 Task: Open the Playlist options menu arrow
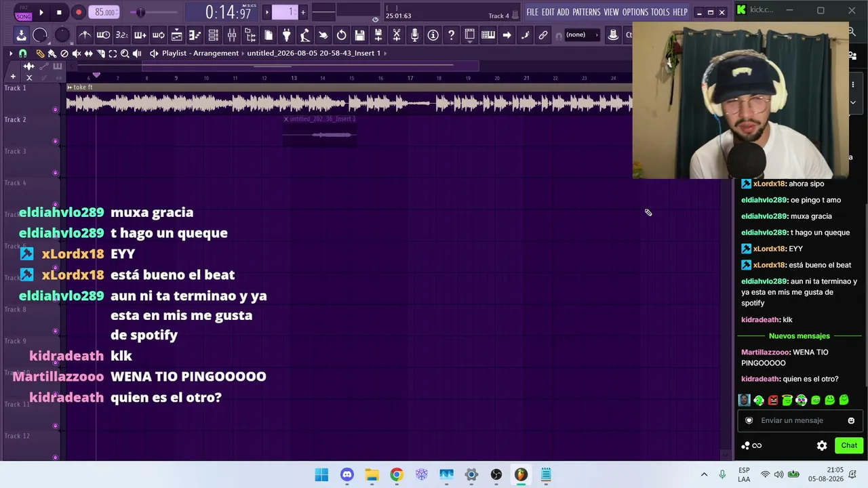click(11, 54)
